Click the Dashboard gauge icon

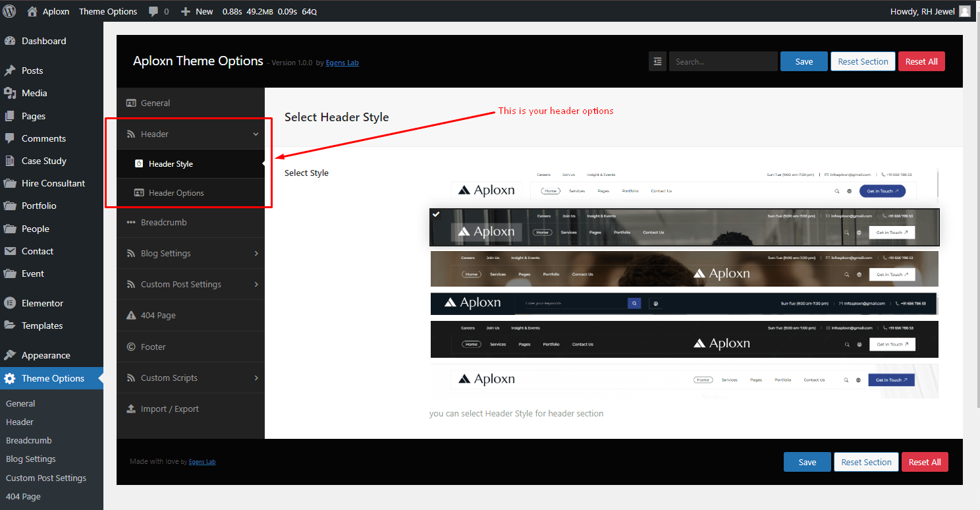10,41
